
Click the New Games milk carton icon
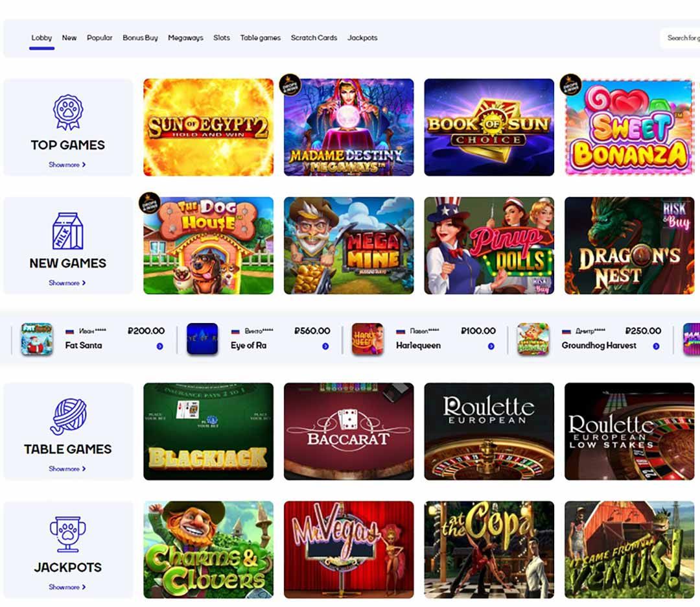pos(68,231)
